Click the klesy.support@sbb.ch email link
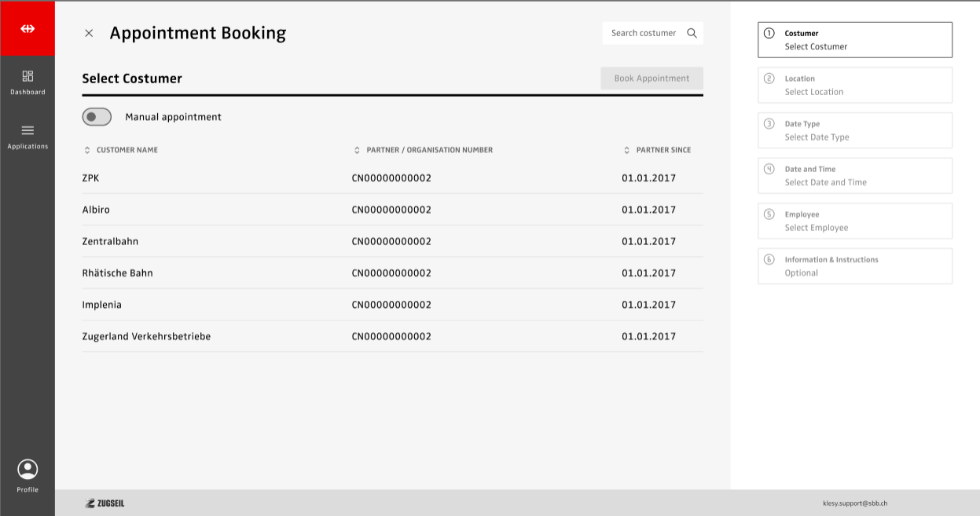Screen dimensions: 980x516 (854, 503)
